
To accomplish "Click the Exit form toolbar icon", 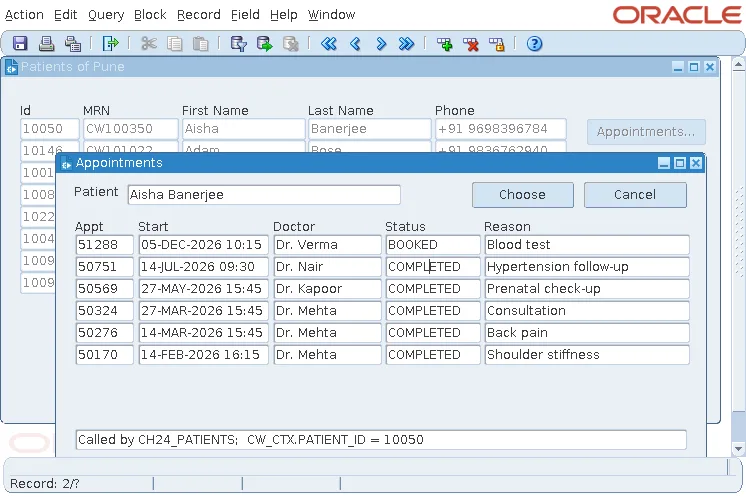I will (110, 44).
